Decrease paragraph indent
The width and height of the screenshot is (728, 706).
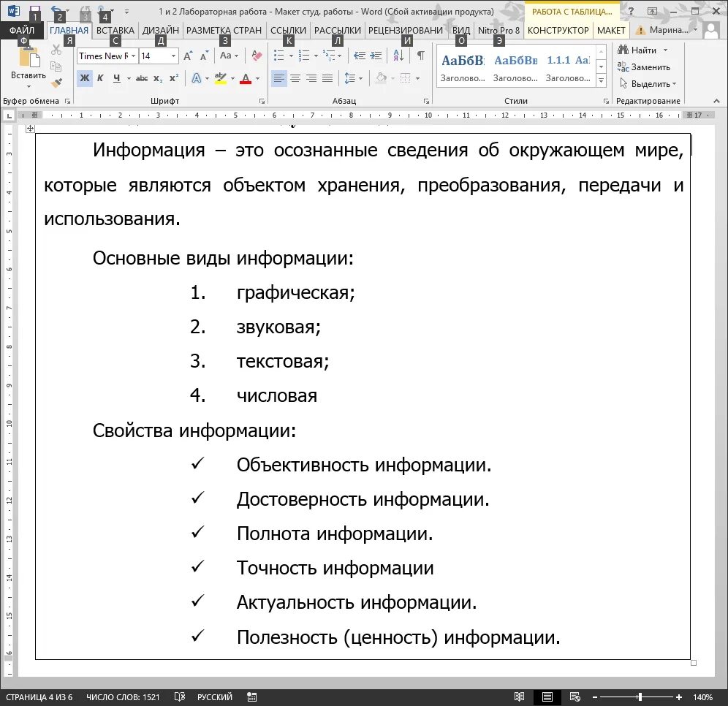coord(359,56)
